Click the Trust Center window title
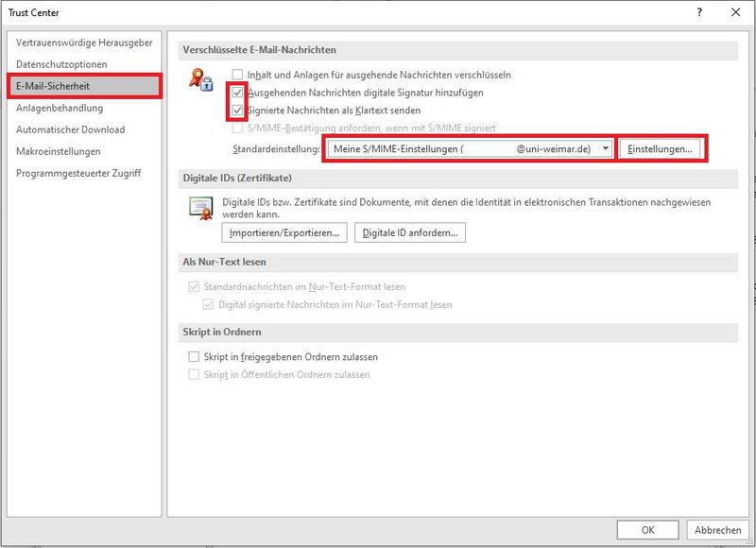Viewport: 756px width, 548px height. tap(34, 12)
